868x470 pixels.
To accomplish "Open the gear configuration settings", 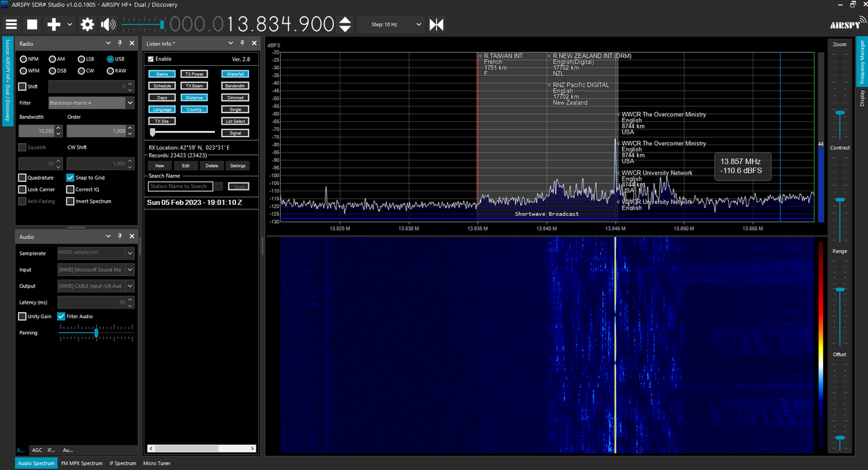I will pyautogui.click(x=87, y=24).
